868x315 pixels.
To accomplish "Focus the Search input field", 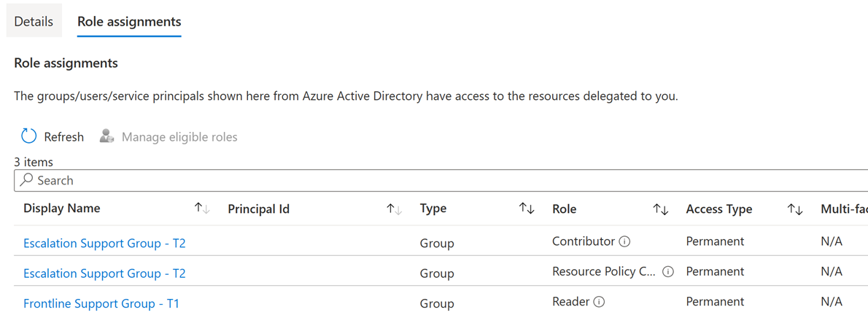I will (x=438, y=180).
